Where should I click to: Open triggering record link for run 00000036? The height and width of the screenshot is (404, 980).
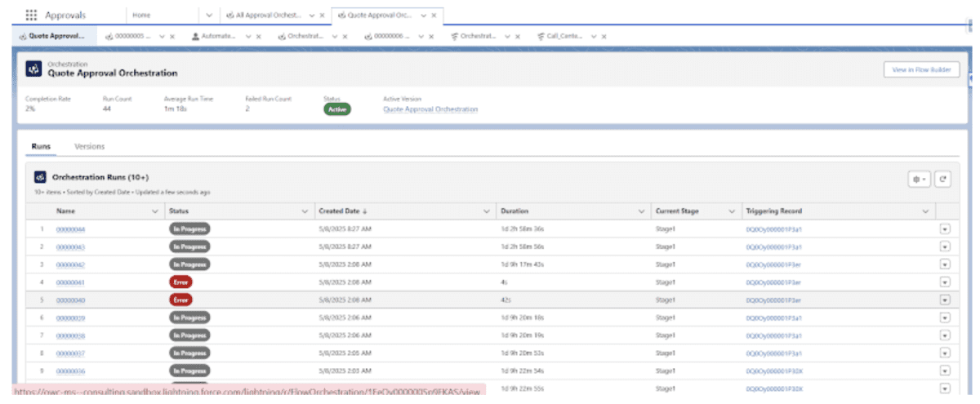773,371
